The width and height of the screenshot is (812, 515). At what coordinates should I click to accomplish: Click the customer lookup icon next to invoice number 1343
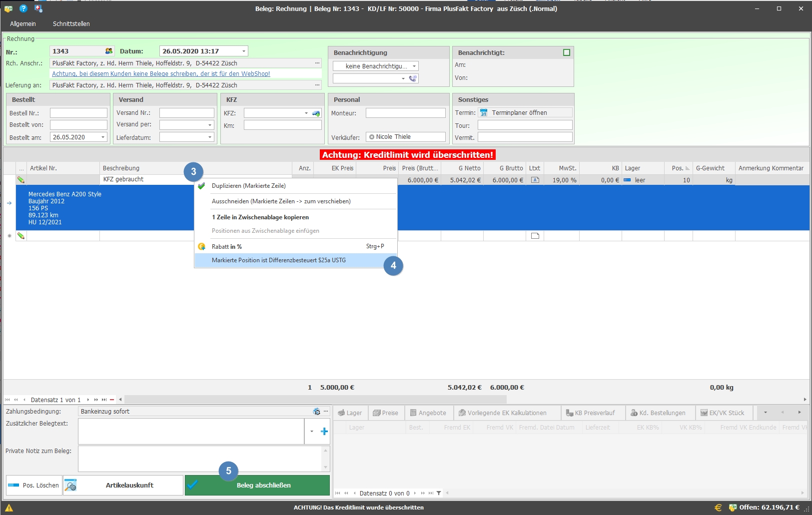(x=109, y=51)
